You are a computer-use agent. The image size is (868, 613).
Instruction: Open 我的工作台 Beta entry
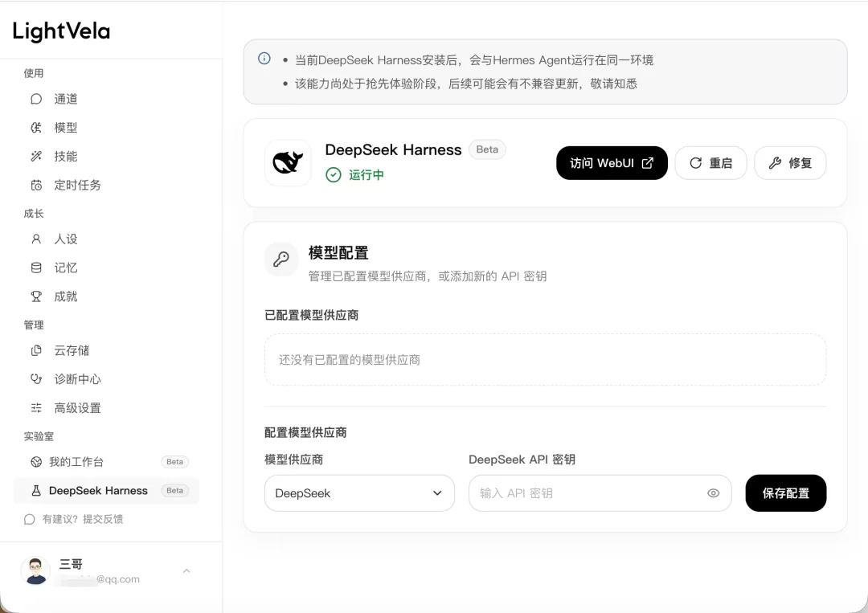[x=106, y=462]
